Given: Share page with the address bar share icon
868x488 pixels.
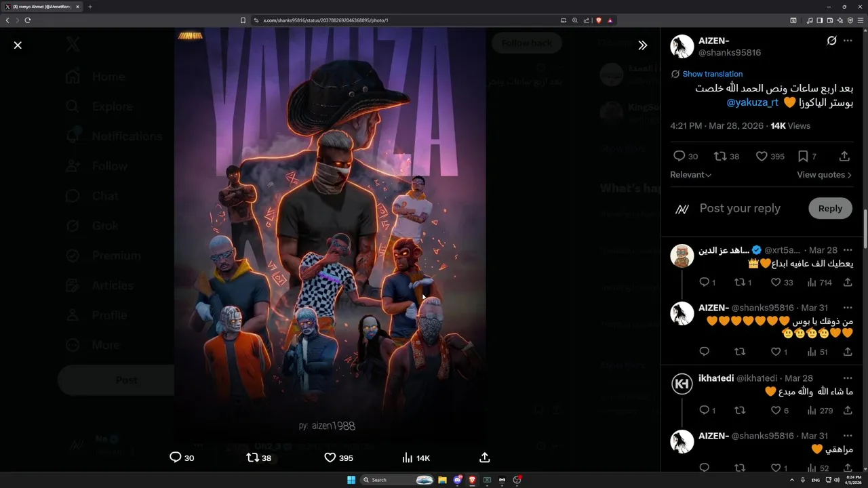Looking at the screenshot, I should coord(587,20).
